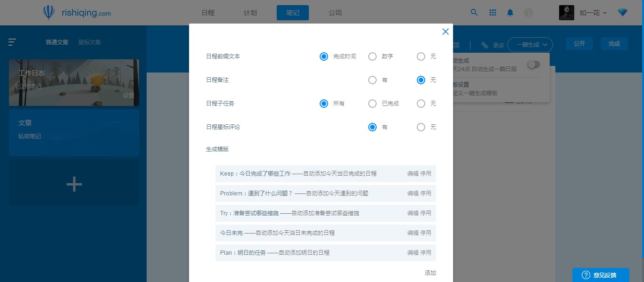The width and height of the screenshot is (644, 282).
Task: Open the search magnifier icon
Action: click(x=474, y=13)
